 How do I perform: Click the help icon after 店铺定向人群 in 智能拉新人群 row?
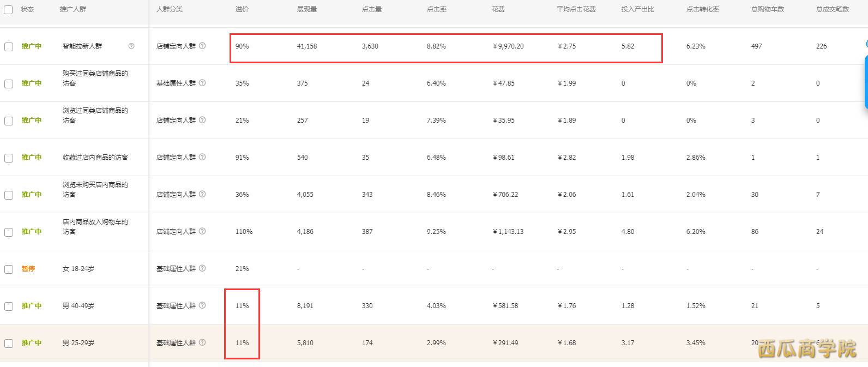[202, 46]
